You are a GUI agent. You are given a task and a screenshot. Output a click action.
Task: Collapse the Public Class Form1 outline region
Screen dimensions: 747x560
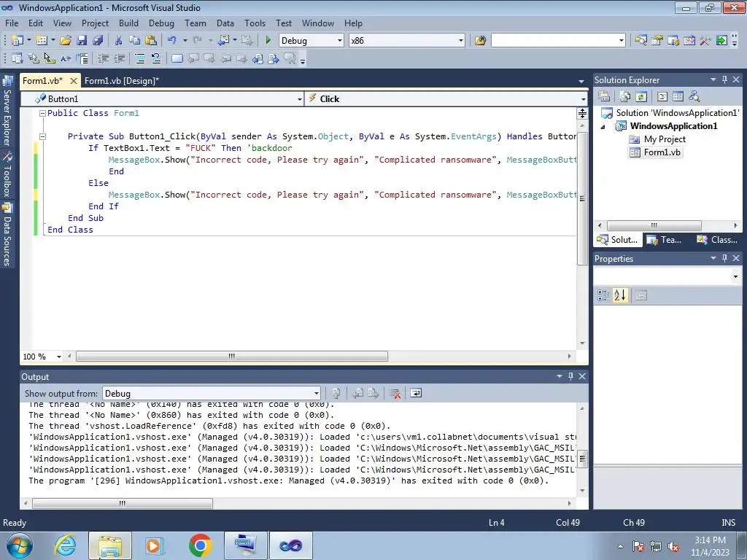tap(42, 113)
